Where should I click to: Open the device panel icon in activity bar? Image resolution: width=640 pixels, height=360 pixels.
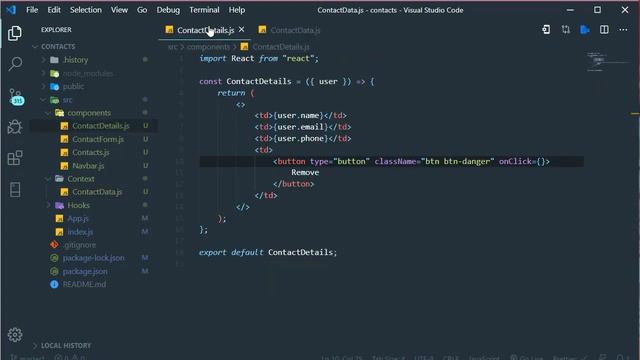coord(15,189)
